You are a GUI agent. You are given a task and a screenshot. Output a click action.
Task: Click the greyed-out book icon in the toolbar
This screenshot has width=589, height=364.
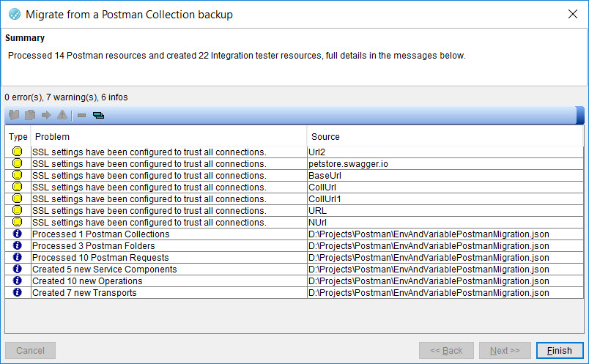click(13, 115)
